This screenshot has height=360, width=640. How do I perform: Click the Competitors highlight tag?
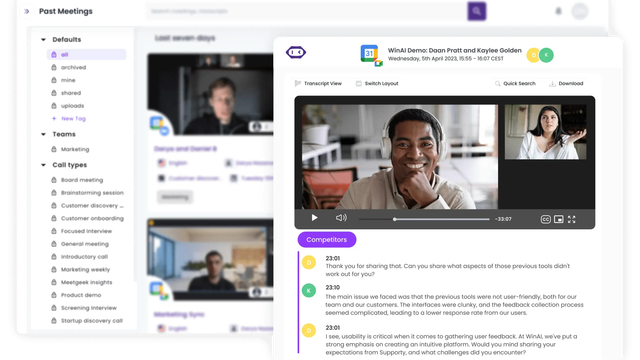327,240
